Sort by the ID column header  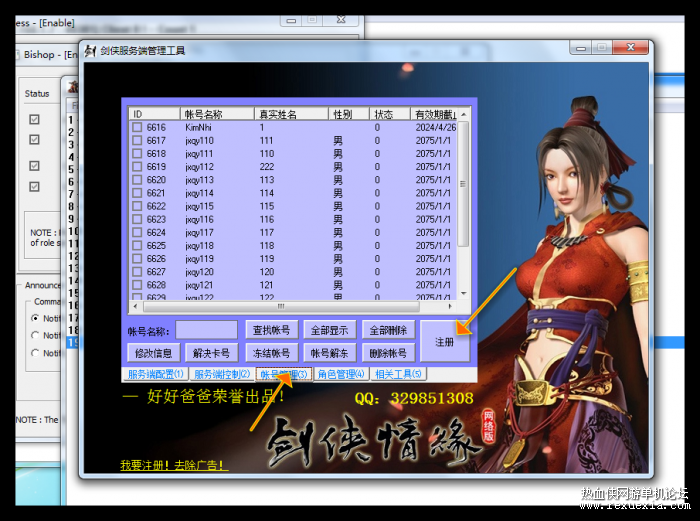point(154,114)
